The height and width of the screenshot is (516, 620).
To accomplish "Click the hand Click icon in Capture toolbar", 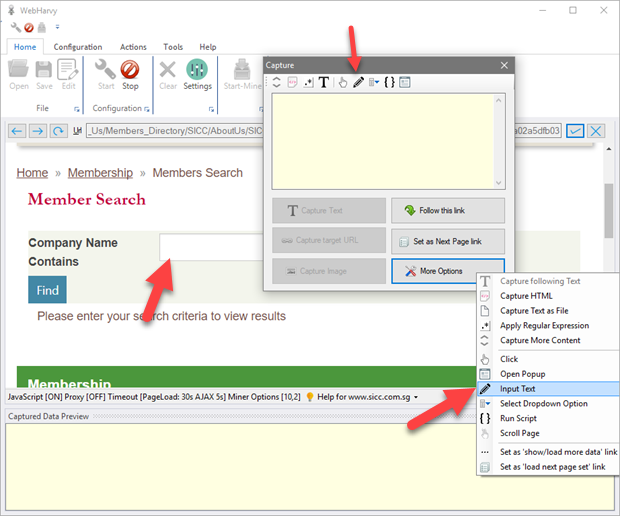I will (x=342, y=83).
